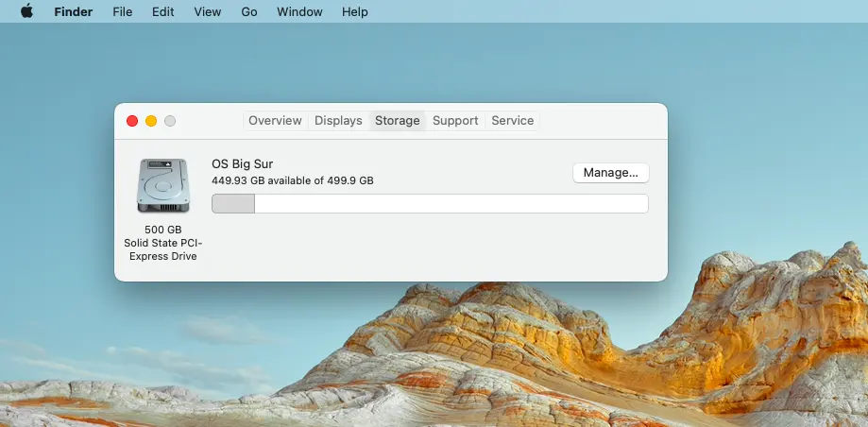868x427 pixels.
Task: Minimize the window with yellow button
Action: [x=151, y=121]
